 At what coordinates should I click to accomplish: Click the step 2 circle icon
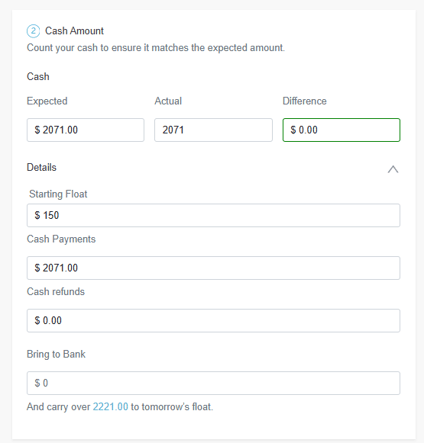[x=33, y=31]
